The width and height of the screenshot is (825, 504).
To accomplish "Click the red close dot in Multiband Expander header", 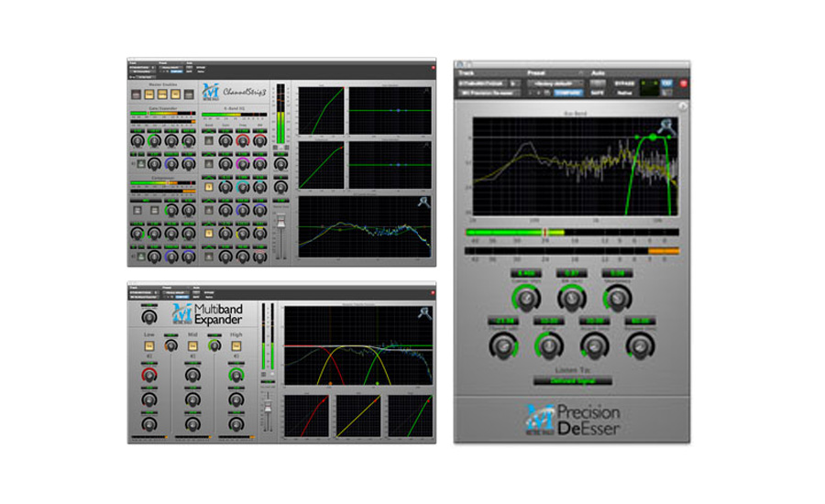I will pyautogui.click(x=433, y=292).
